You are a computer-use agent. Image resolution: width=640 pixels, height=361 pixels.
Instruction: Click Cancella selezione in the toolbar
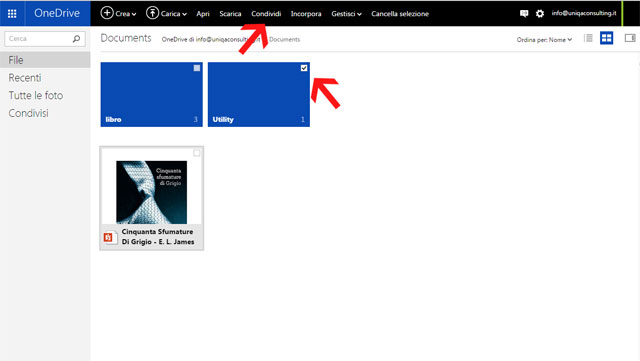click(400, 14)
